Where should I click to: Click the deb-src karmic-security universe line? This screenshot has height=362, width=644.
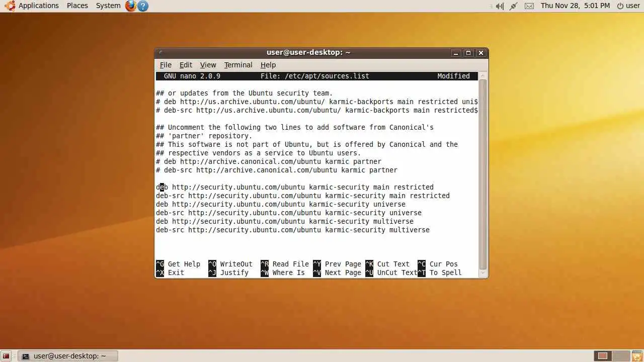click(289, 213)
